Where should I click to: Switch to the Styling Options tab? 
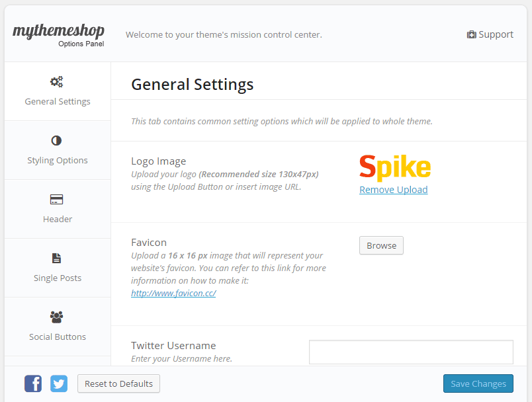click(x=58, y=161)
